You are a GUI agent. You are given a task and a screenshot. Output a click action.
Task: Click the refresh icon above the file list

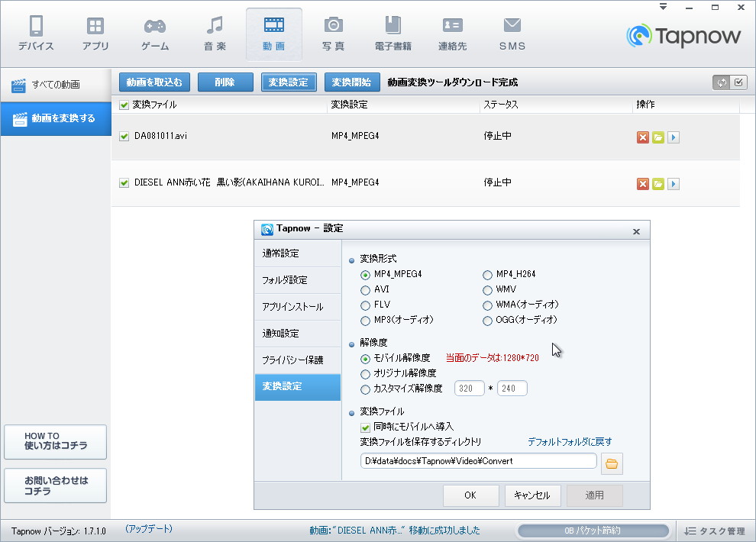coord(720,82)
